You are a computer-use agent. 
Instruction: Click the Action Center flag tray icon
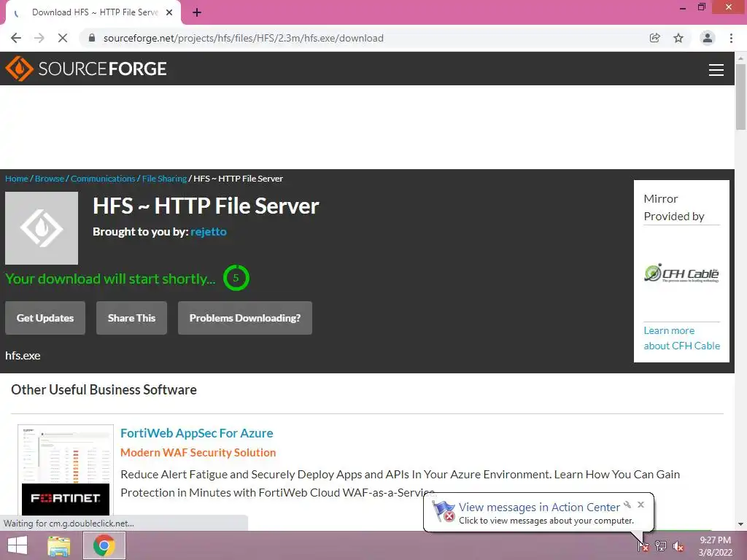(643, 545)
